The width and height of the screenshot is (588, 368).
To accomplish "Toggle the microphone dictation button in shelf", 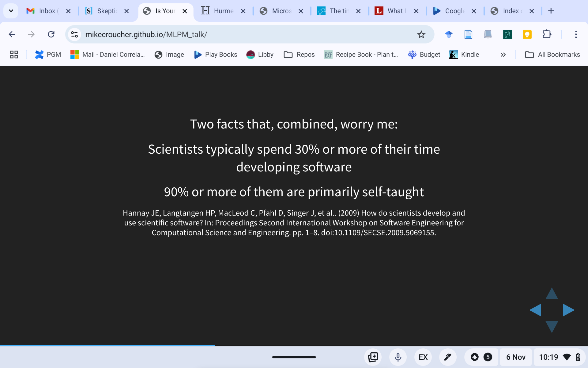I will pyautogui.click(x=398, y=357).
